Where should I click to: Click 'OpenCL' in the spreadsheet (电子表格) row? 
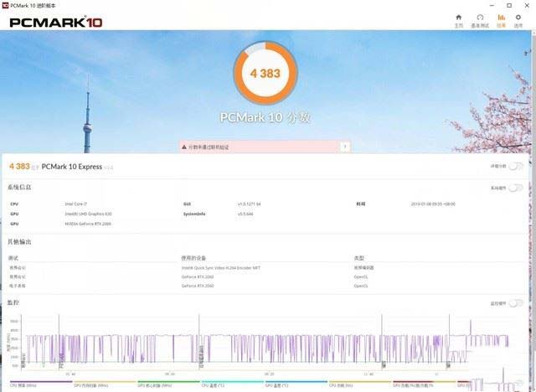pos(361,286)
